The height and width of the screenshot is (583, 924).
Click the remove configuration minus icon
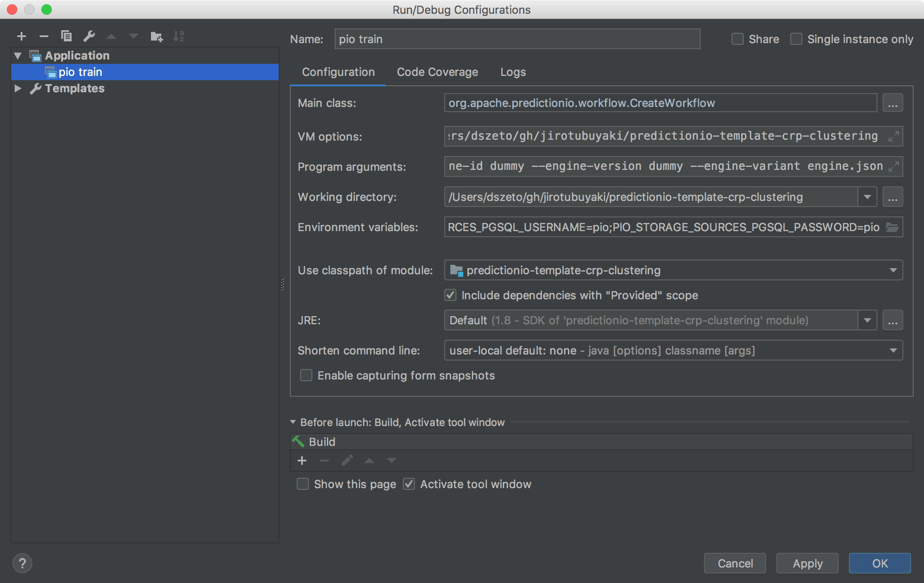click(x=44, y=37)
